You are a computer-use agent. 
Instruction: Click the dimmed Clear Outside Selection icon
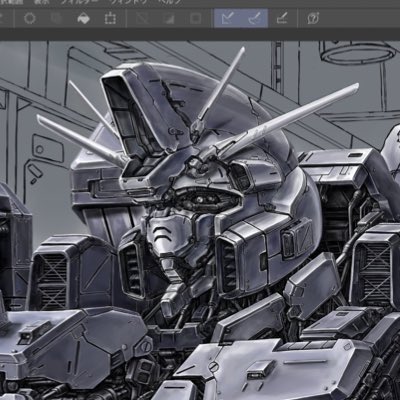point(57,18)
